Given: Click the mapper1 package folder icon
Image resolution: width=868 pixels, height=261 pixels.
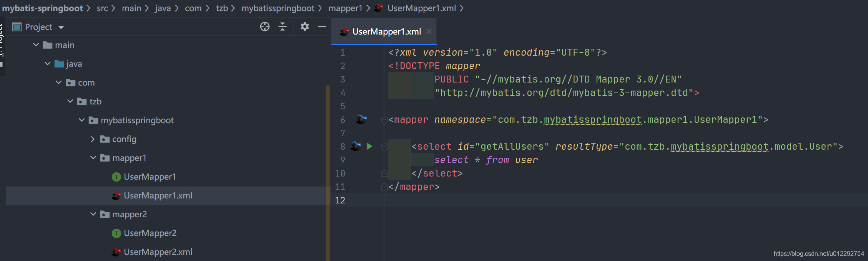Looking at the screenshot, I should point(105,158).
